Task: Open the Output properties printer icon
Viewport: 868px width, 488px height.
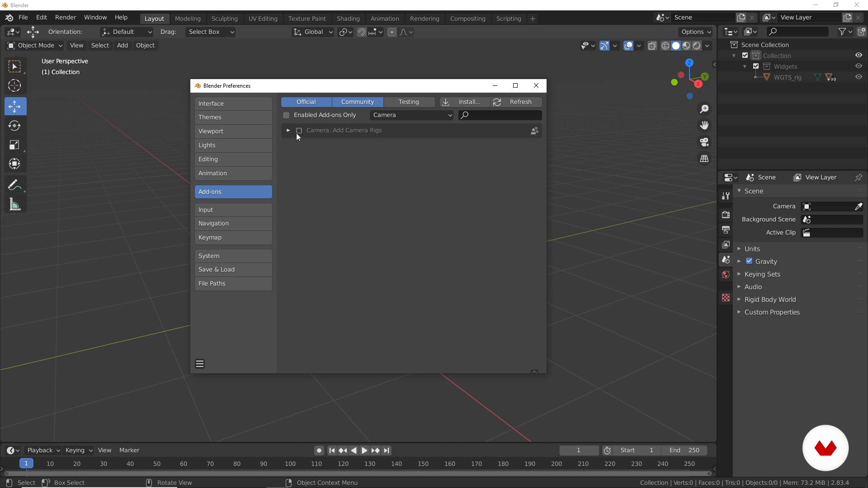Action: point(726,230)
